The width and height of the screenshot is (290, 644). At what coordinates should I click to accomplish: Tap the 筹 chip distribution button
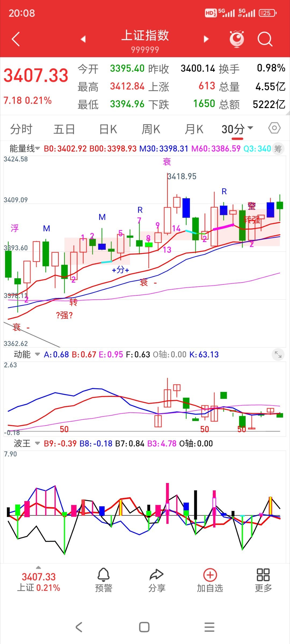click(x=278, y=148)
